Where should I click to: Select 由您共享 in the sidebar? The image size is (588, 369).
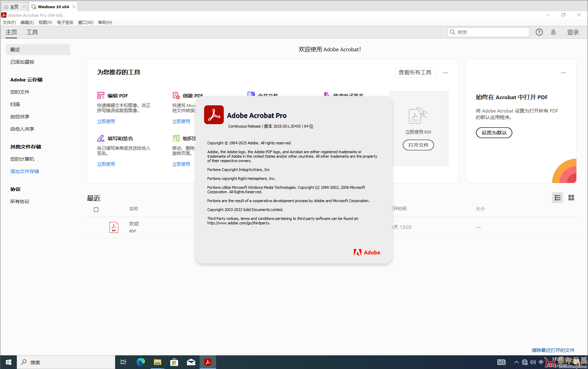coord(20,117)
